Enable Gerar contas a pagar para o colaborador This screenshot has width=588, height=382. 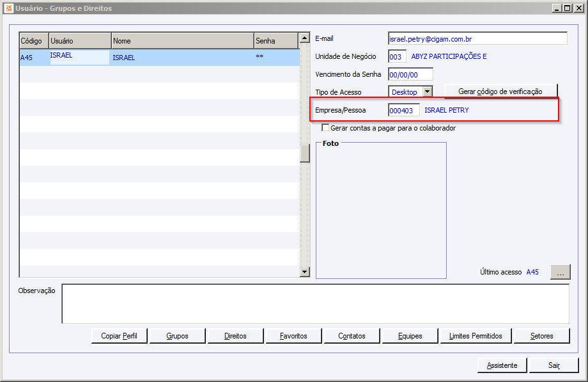(325, 128)
